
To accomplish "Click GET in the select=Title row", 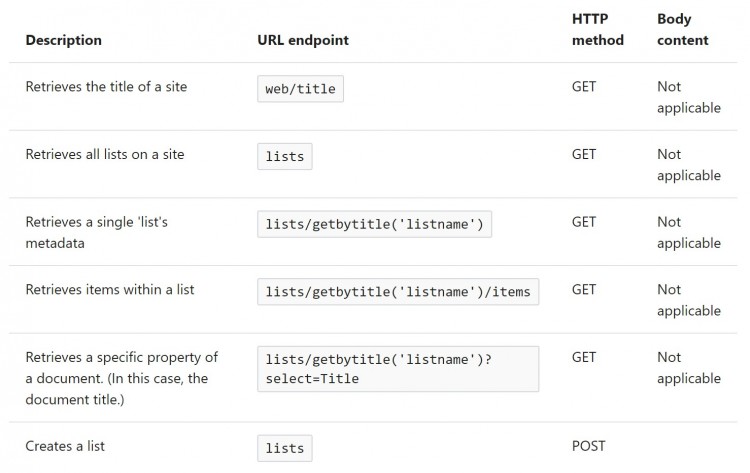I will (584, 357).
